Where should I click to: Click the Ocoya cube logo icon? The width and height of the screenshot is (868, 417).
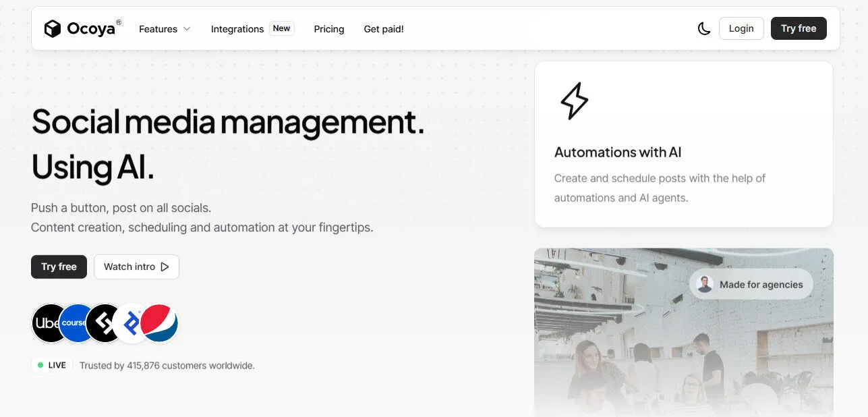(53, 29)
